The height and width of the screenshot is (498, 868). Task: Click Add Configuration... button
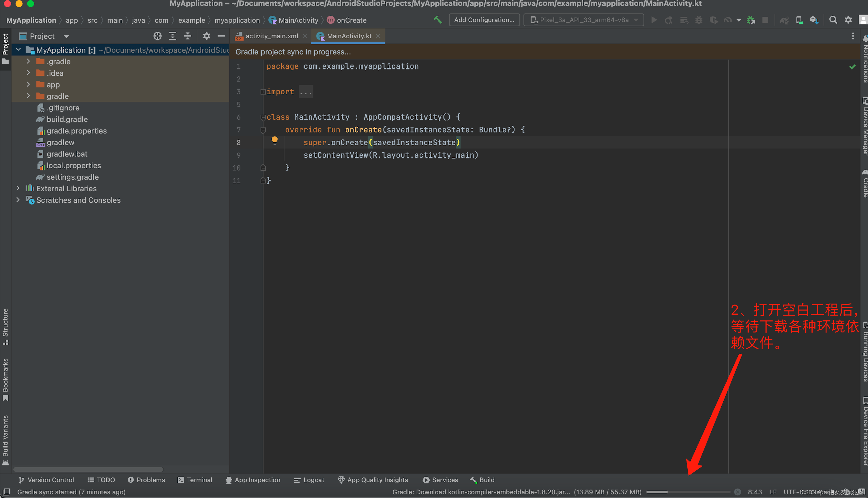[484, 20]
